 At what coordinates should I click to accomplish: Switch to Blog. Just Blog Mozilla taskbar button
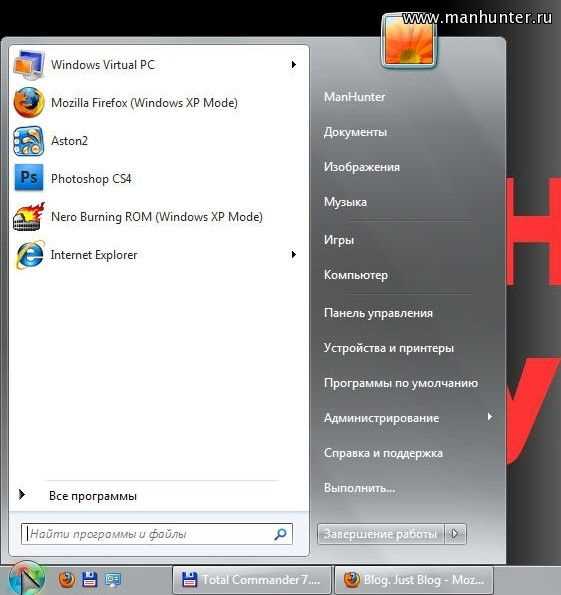pyautogui.click(x=414, y=579)
